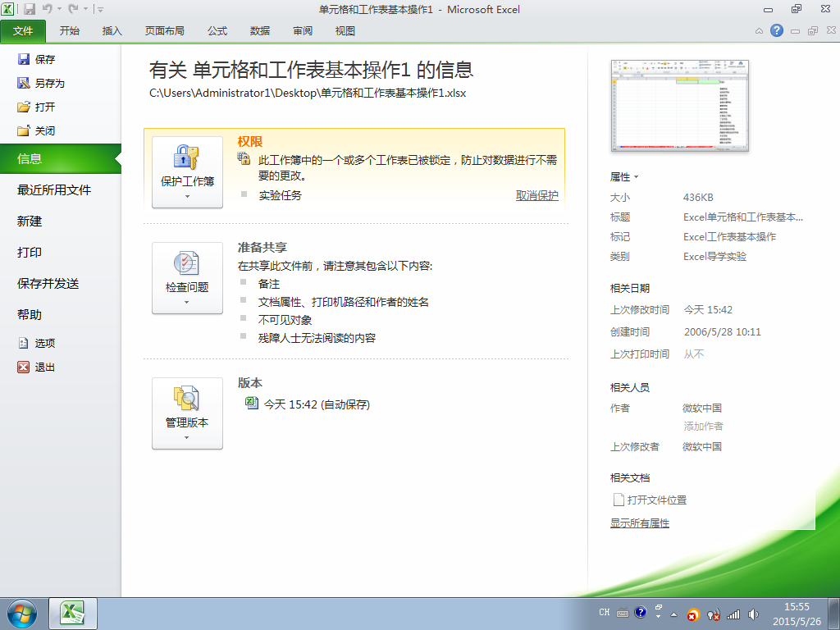
Task: Open the Customize Quick Access Toolbar dropdown
Action: click(x=100, y=9)
